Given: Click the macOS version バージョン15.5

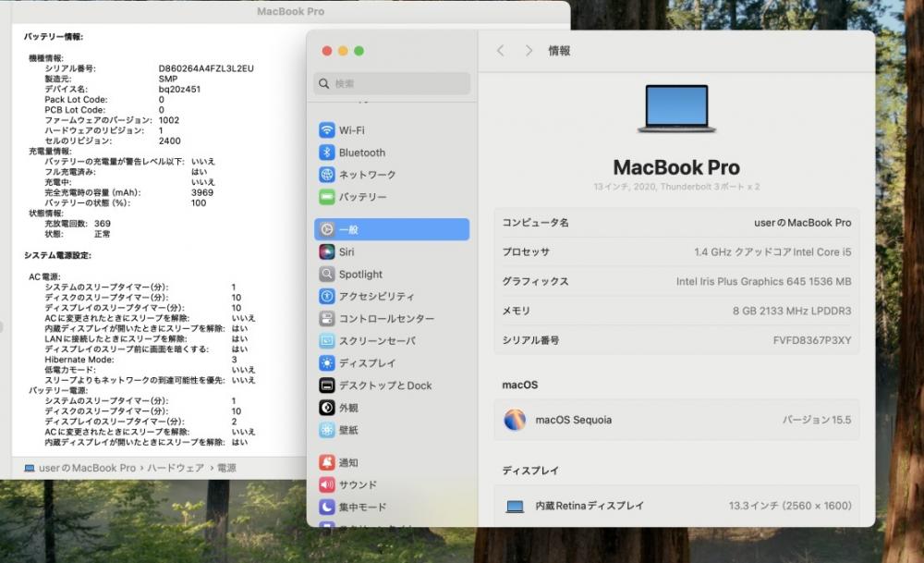Looking at the screenshot, I should pyautogui.click(x=817, y=420).
